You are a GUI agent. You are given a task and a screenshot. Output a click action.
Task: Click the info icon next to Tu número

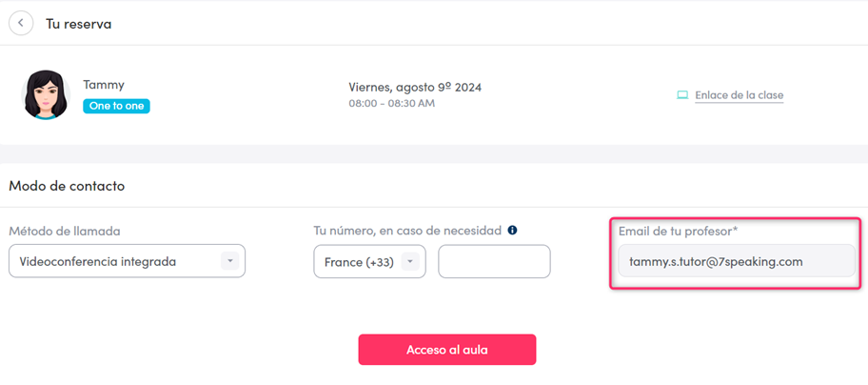click(x=512, y=231)
